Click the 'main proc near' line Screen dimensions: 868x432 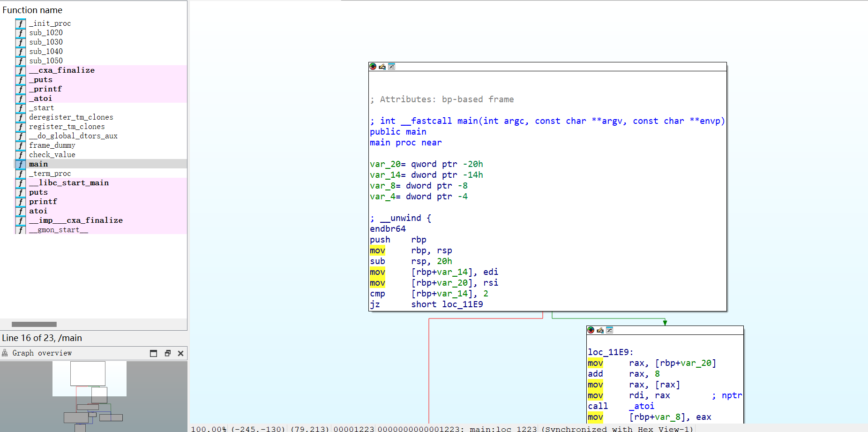coord(406,143)
